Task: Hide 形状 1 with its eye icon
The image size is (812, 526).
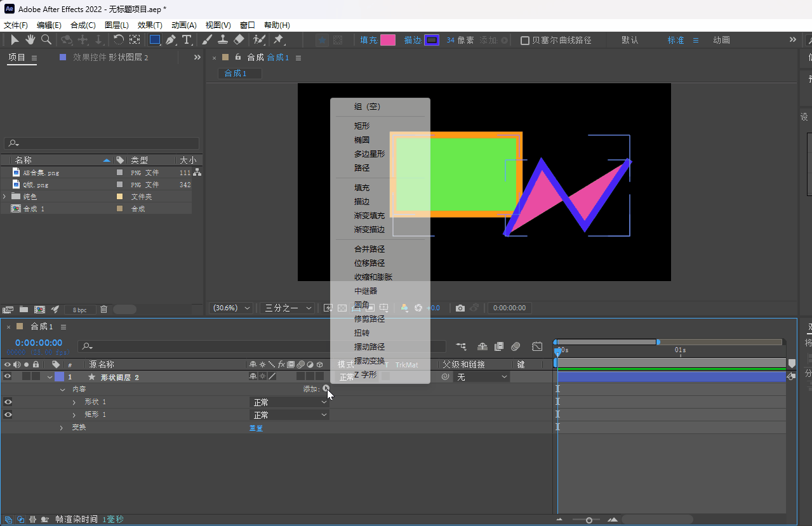Action: 8,402
